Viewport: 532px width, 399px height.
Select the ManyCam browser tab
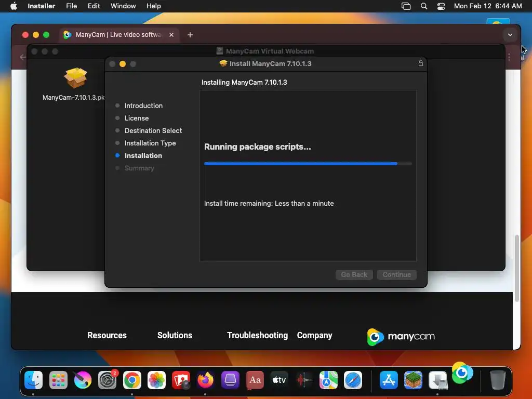pos(118,35)
